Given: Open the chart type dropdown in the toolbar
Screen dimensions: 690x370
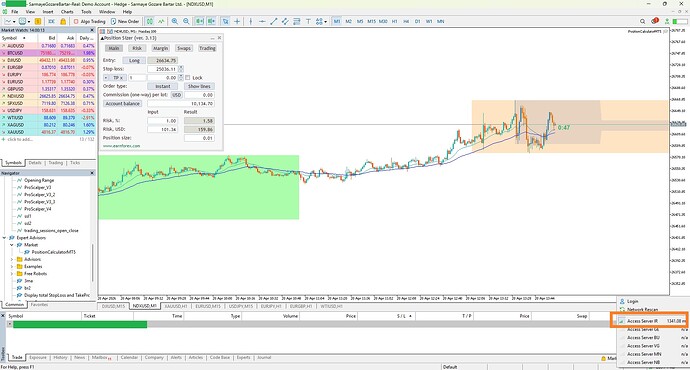Looking at the screenshot, I should [9, 21].
